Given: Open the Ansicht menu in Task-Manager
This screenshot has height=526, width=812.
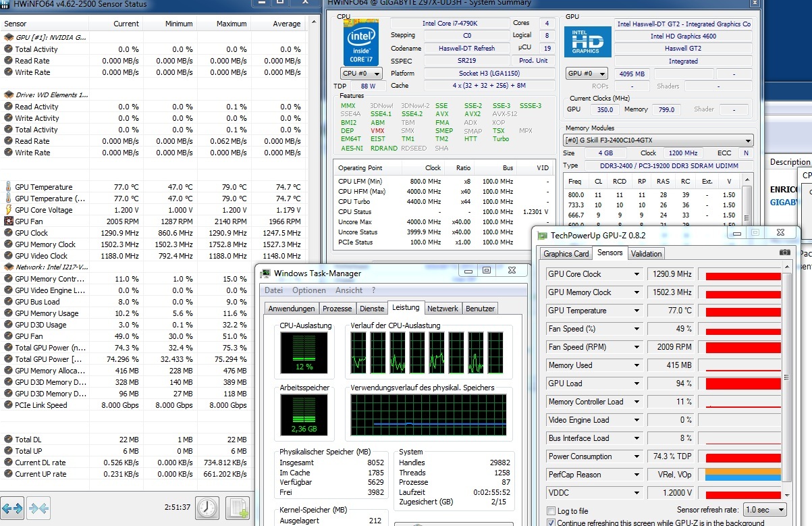Looking at the screenshot, I should 349,290.
